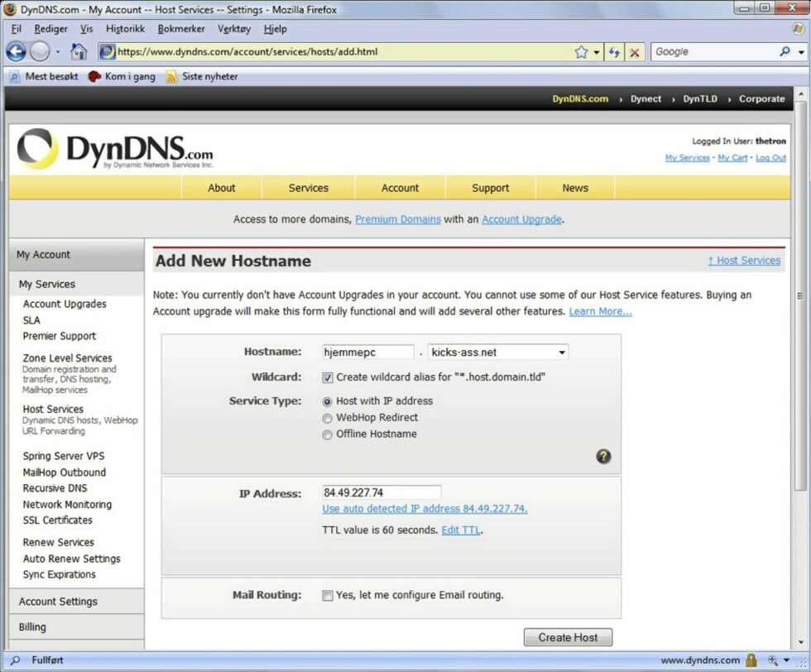Use auto detected IP address link

click(x=425, y=508)
